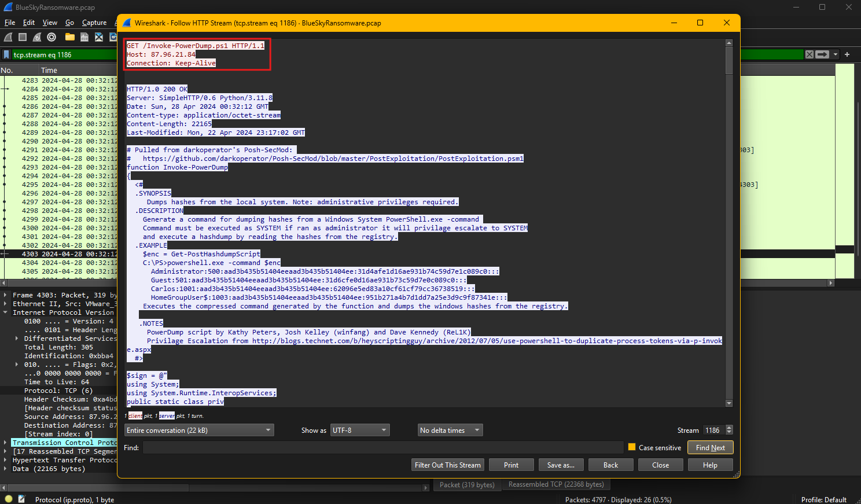The width and height of the screenshot is (861, 504).
Task: Click the Start capture shark fin icon
Action: (8, 37)
